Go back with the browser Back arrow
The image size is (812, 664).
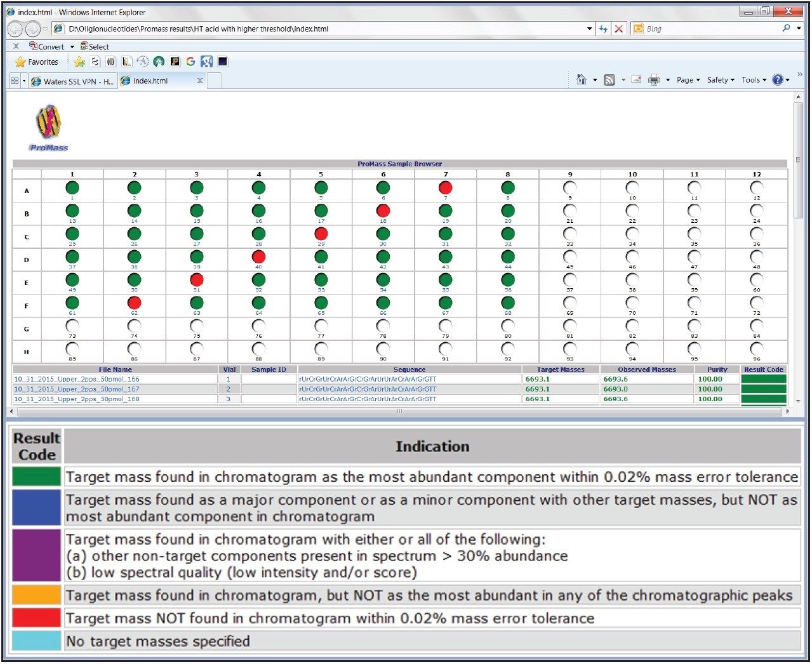(15, 29)
